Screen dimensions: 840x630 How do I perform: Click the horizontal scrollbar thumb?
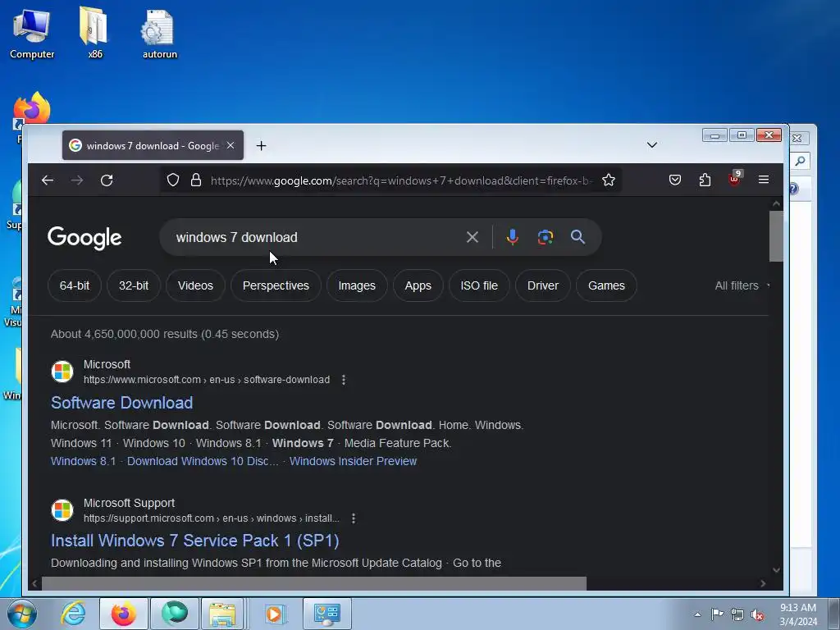(314, 583)
